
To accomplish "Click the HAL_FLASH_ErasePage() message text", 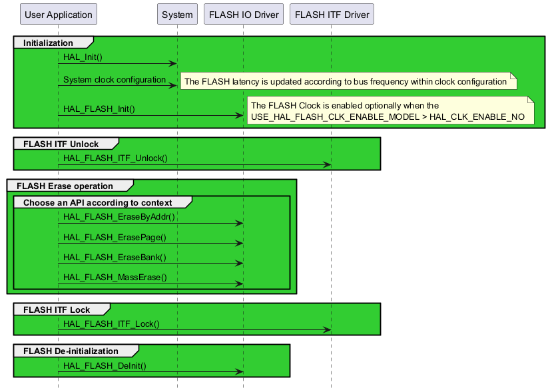I will tap(115, 238).
